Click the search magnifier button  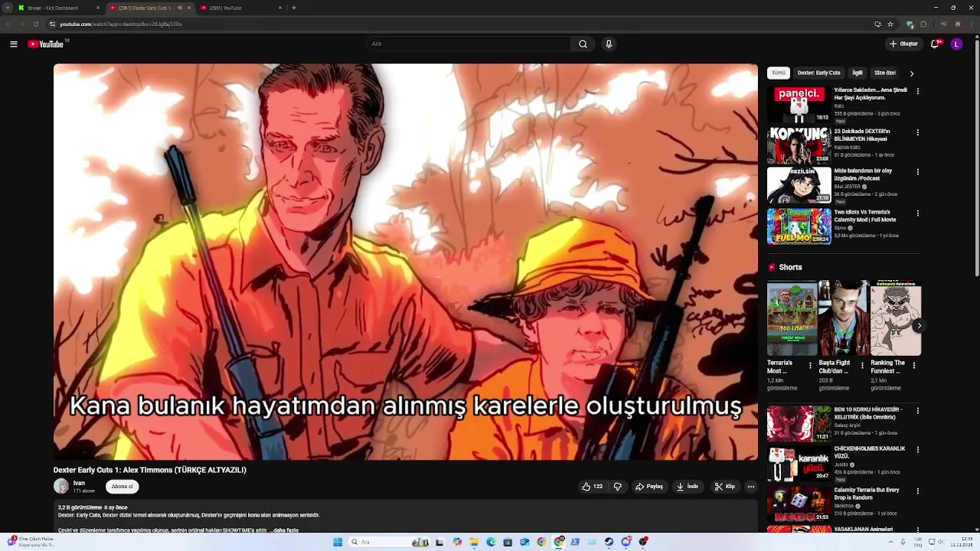click(x=583, y=44)
